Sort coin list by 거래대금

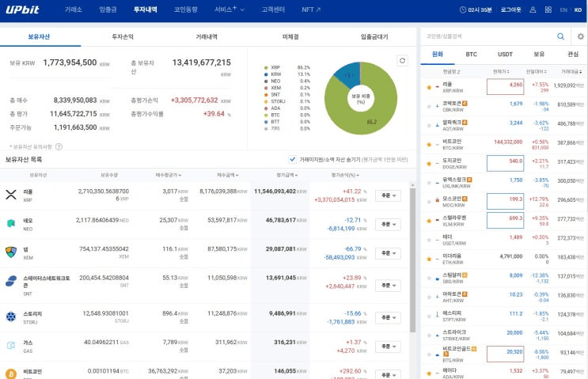(571, 71)
